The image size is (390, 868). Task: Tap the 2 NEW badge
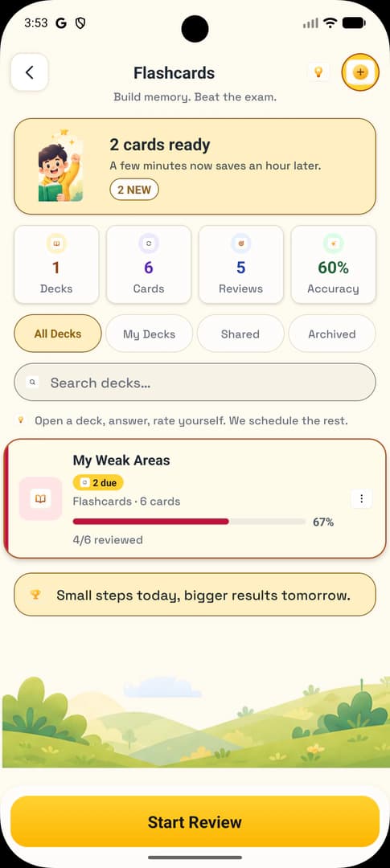click(134, 190)
